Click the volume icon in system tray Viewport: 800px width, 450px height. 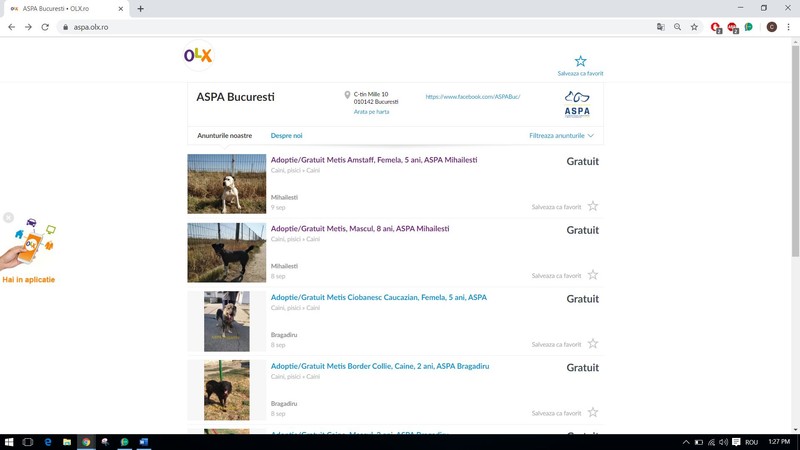(723, 442)
